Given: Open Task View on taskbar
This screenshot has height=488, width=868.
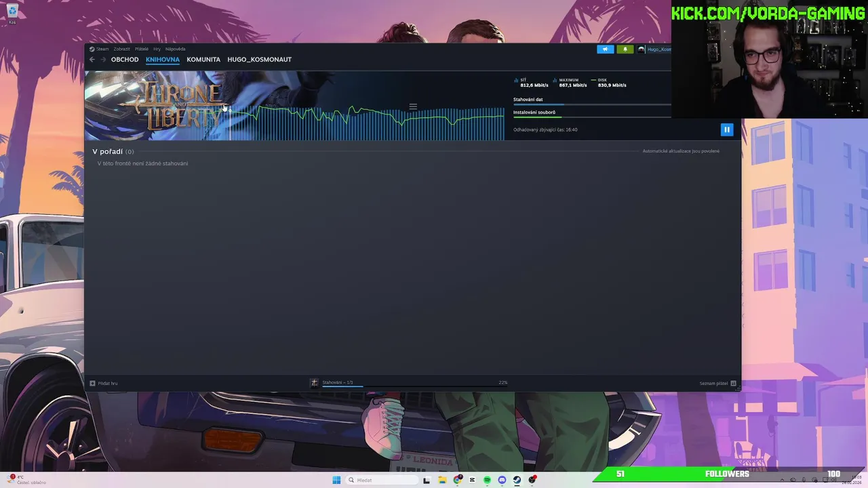Looking at the screenshot, I should click(x=427, y=480).
